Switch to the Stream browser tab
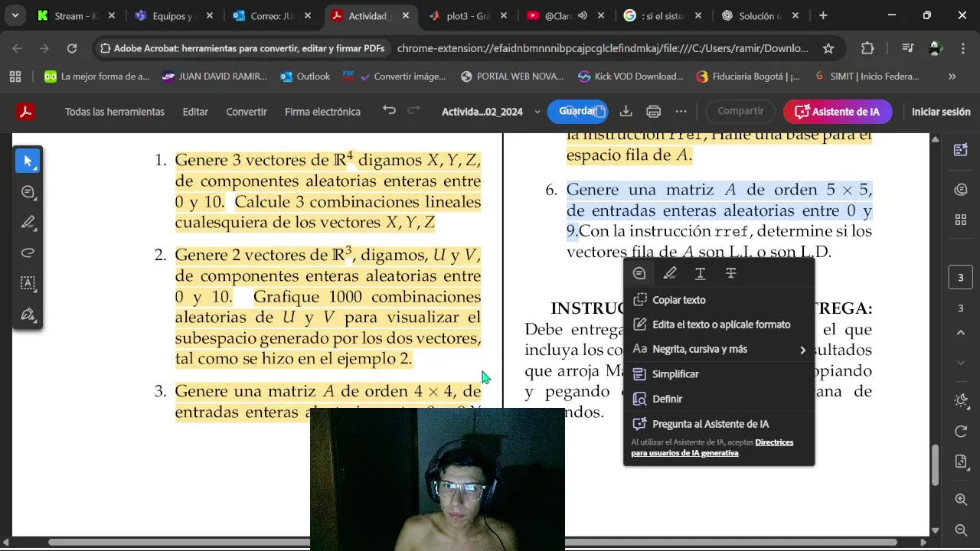This screenshot has width=980, height=551. pyautogui.click(x=76, y=15)
